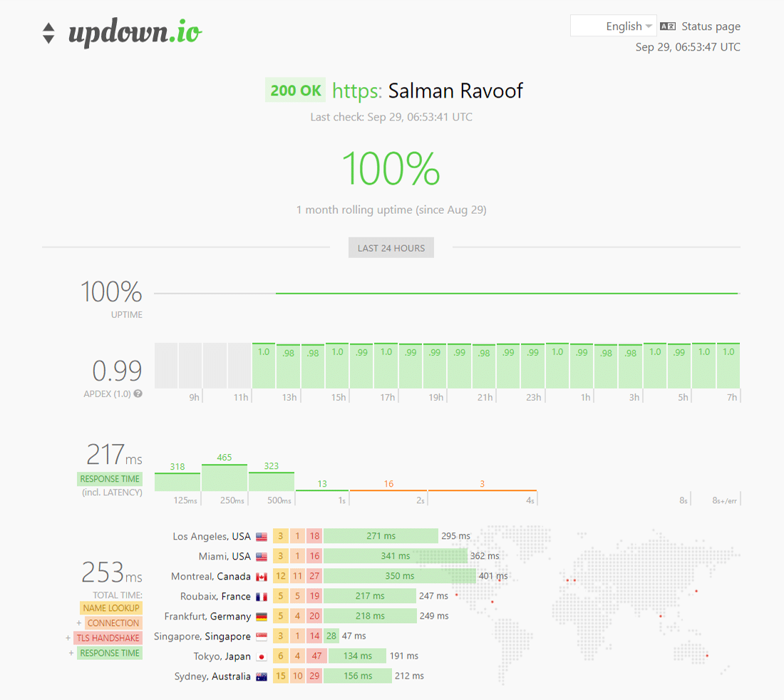The width and height of the screenshot is (784, 700).
Task: Open the Salman Ravoof site link
Action: (x=455, y=91)
